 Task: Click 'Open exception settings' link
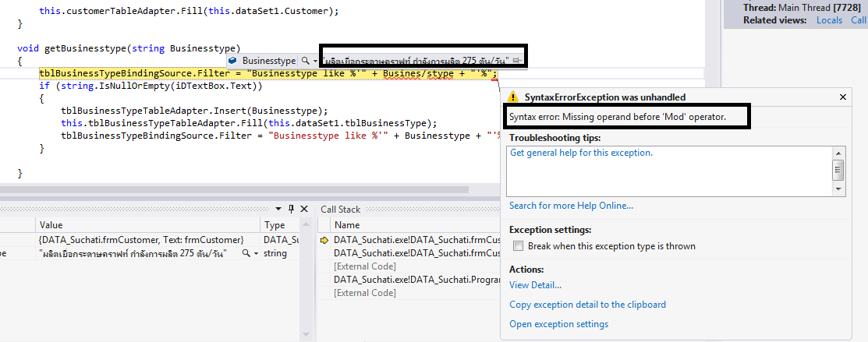pyautogui.click(x=558, y=324)
